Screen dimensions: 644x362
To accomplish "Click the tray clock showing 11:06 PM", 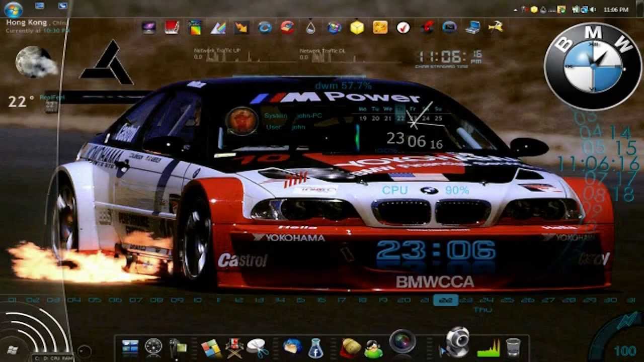I will (616, 10).
